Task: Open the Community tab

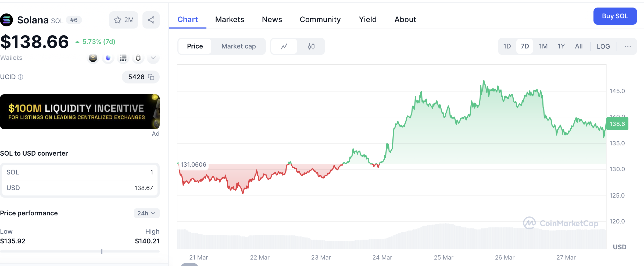Action: (320, 19)
